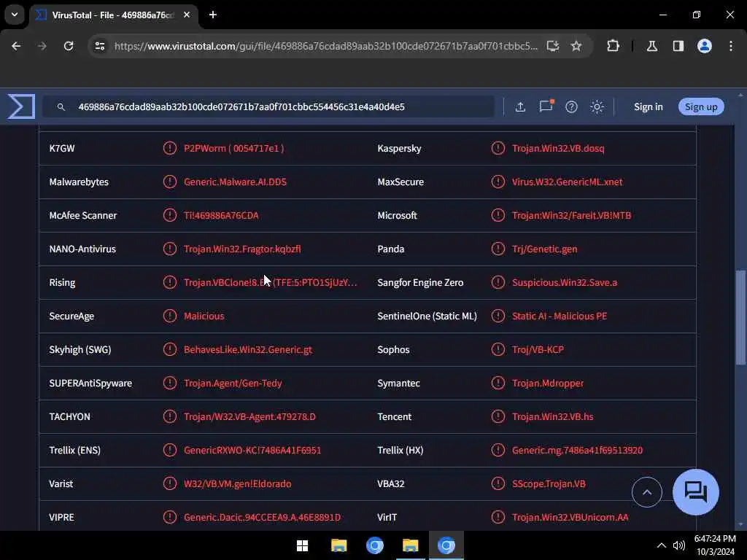
Task: Click SScope.Trojan.VB detection text
Action: click(549, 483)
